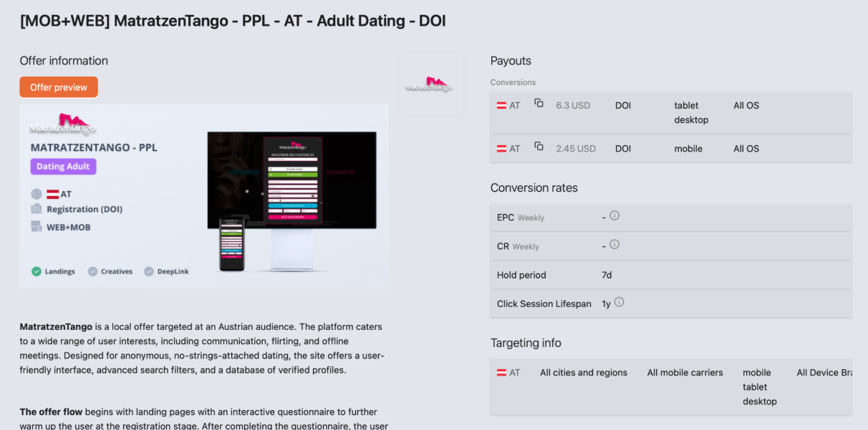Image resolution: width=868 pixels, height=430 pixels.
Task: Select the DeepLink check icon
Action: click(149, 271)
